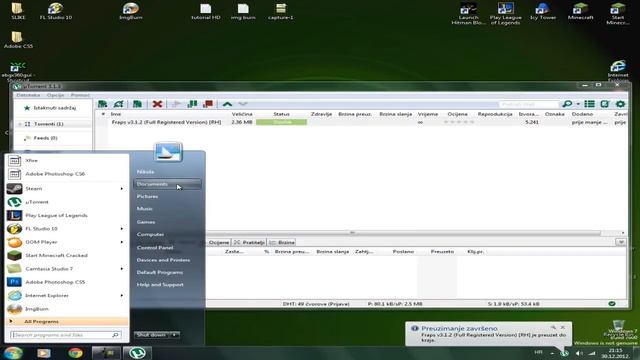Image resolution: width=640 pixels, height=360 pixels.
Task: Select Feeds (0) in sidebar
Action: pyautogui.click(x=45, y=138)
